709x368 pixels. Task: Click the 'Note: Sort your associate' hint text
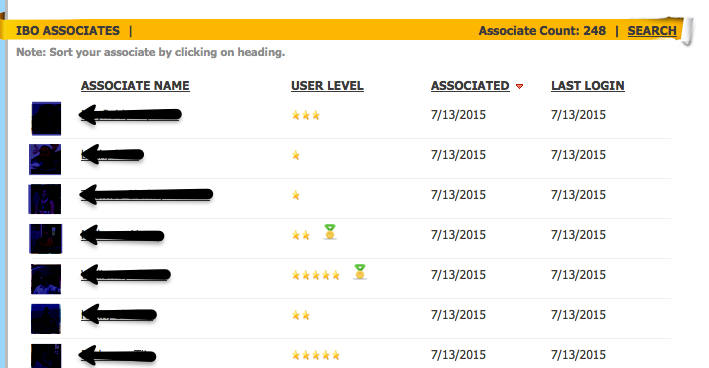[x=151, y=52]
